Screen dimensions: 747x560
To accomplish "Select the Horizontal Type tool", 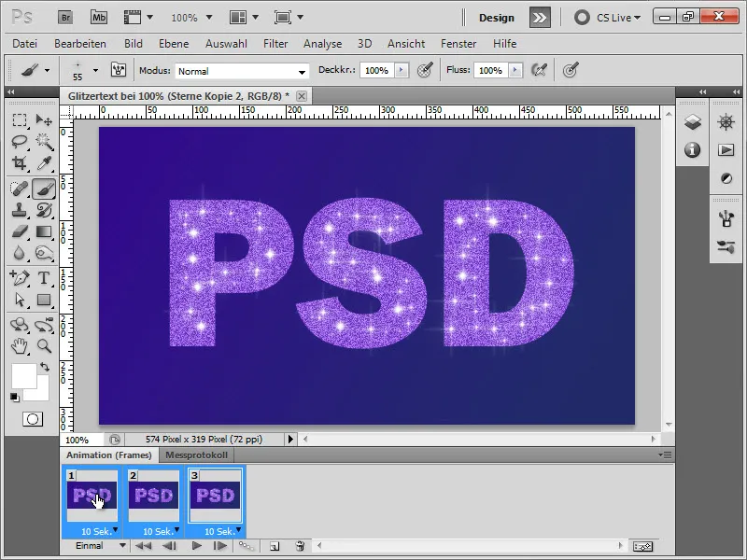I will click(x=44, y=277).
